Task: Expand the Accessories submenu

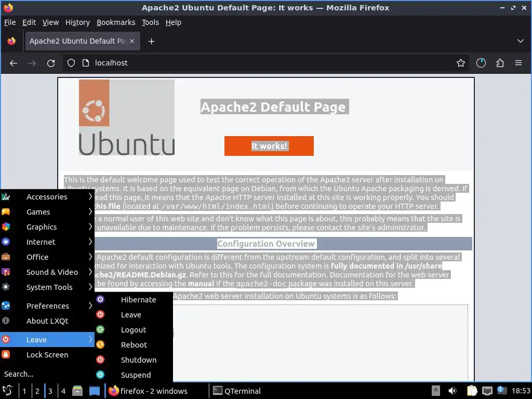Action: click(47, 197)
